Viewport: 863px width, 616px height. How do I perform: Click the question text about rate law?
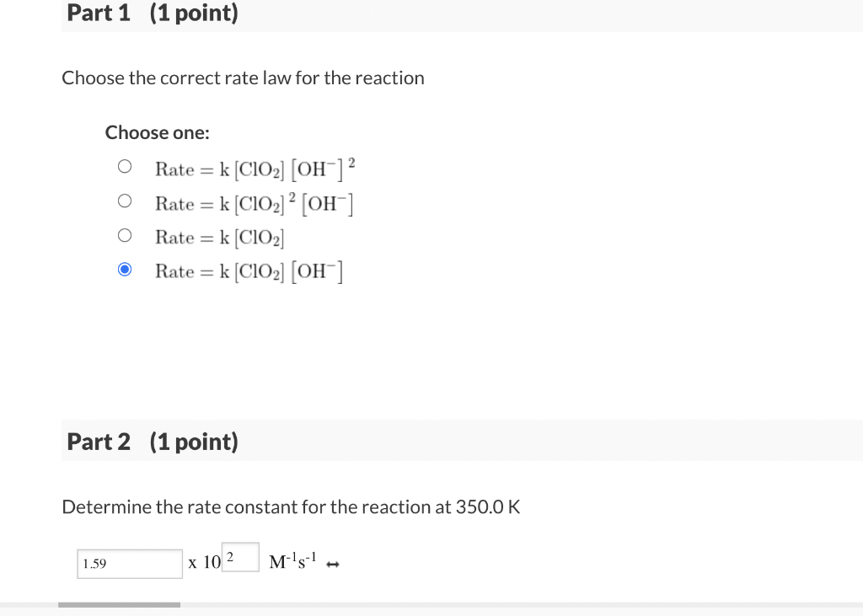243,78
